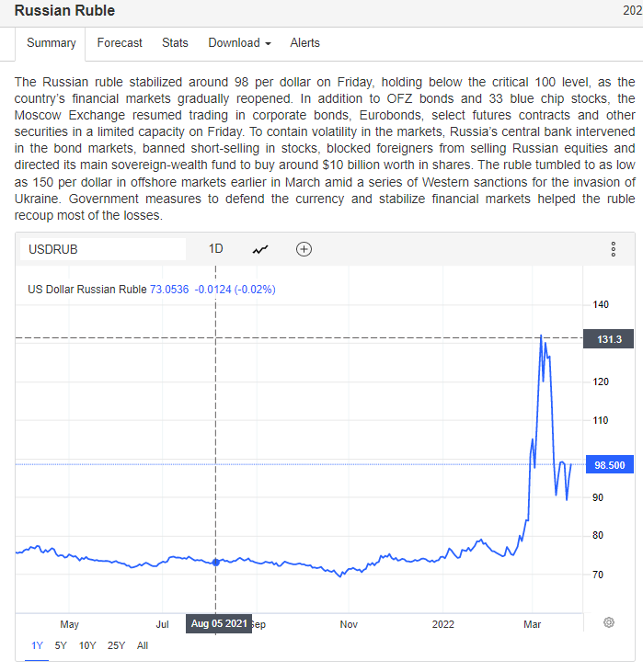643x672 pixels.
Task: Open chart settings gear icon
Action: 609,622
